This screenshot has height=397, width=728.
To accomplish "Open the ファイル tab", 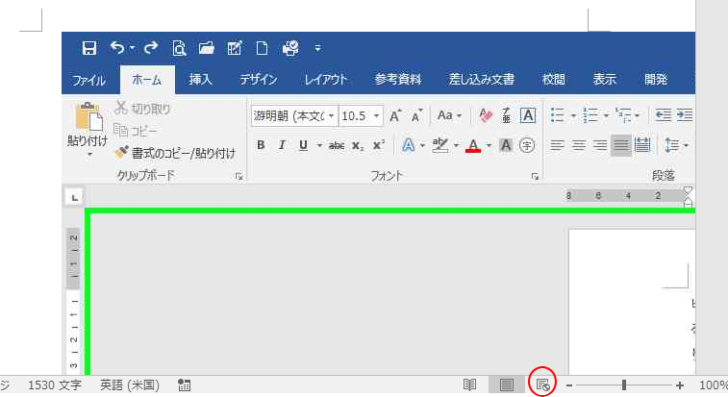I will [x=89, y=80].
